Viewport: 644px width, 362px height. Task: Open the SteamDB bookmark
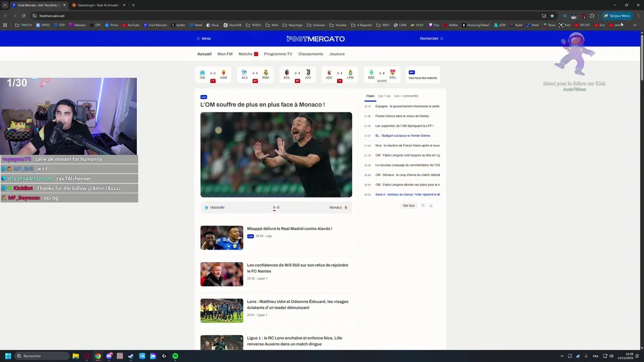[x=232, y=25]
